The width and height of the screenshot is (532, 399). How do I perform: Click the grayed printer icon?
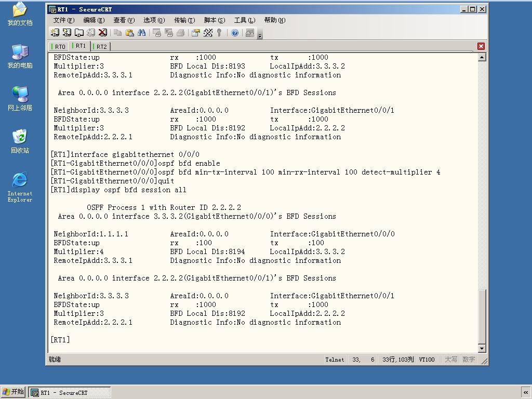[x=180, y=33]
